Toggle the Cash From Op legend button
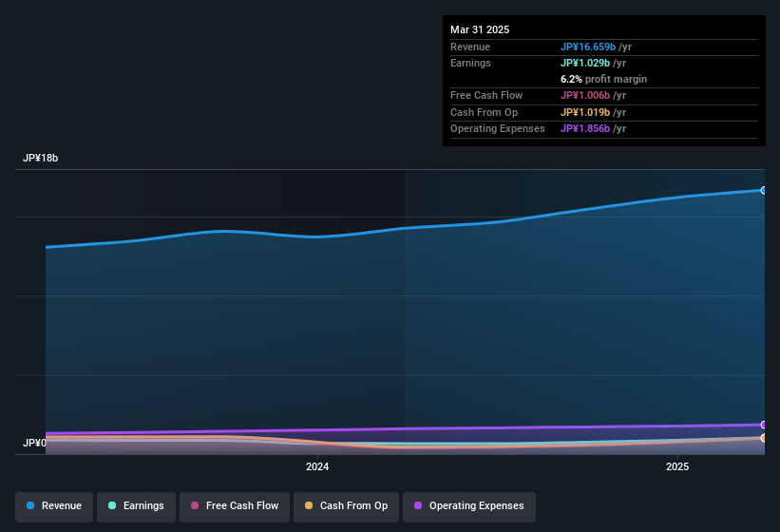Screen dimensions: 780x532 tap(346, 506)
